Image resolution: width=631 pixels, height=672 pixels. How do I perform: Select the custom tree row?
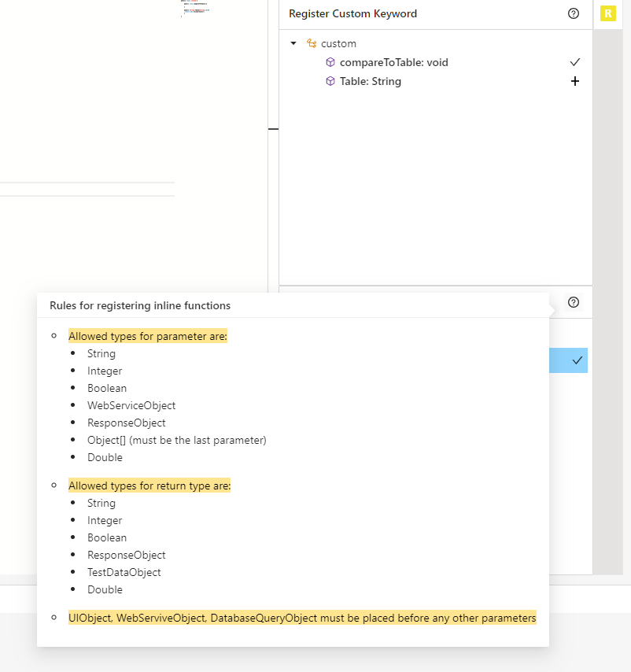[436, 43]
